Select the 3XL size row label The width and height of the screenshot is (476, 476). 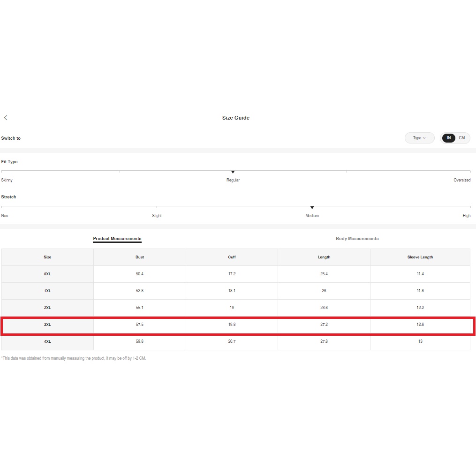[x=47, y=325]
